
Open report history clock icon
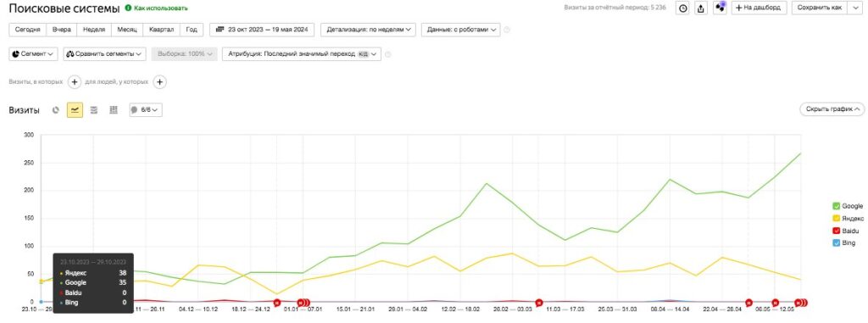[683, 8]
